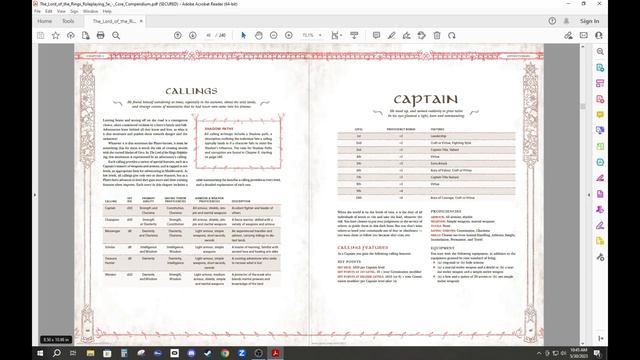Screen dimensions: 640x360
Task: Open the Windows Start menu
Action: coord(40,353)
